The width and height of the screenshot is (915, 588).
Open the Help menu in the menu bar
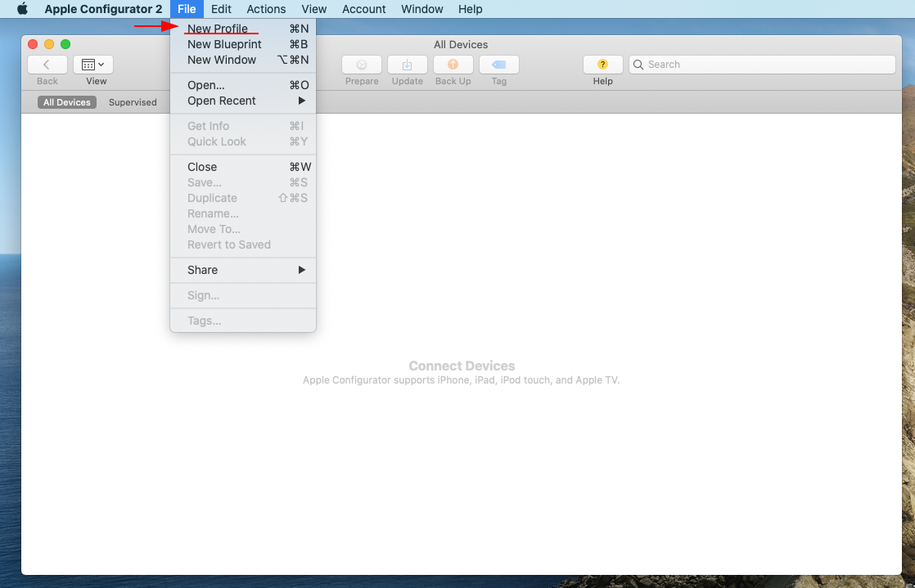[x=470, y=9]
